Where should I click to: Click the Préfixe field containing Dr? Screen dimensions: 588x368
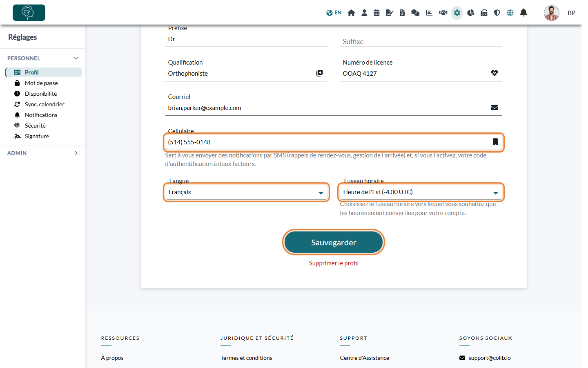coord(246,39)
